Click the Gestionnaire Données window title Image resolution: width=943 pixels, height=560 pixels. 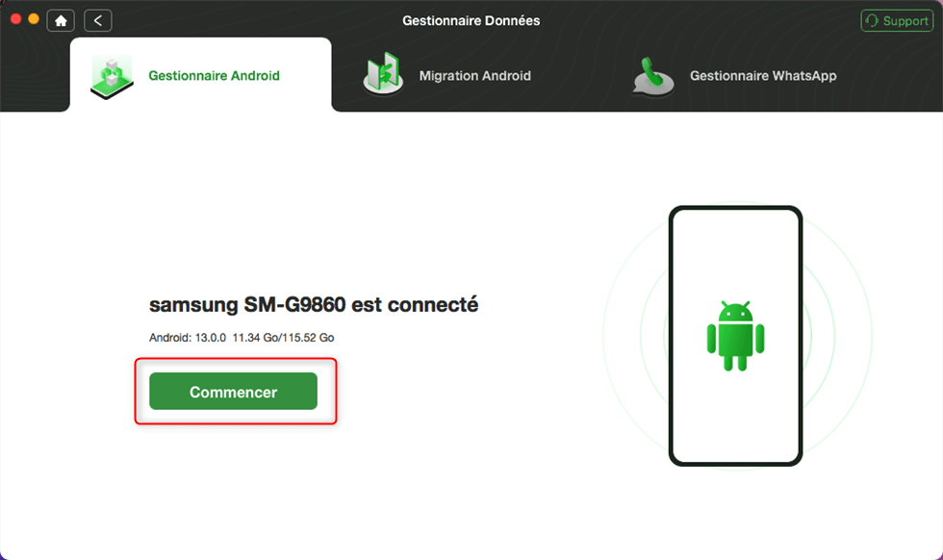[471, 21]
